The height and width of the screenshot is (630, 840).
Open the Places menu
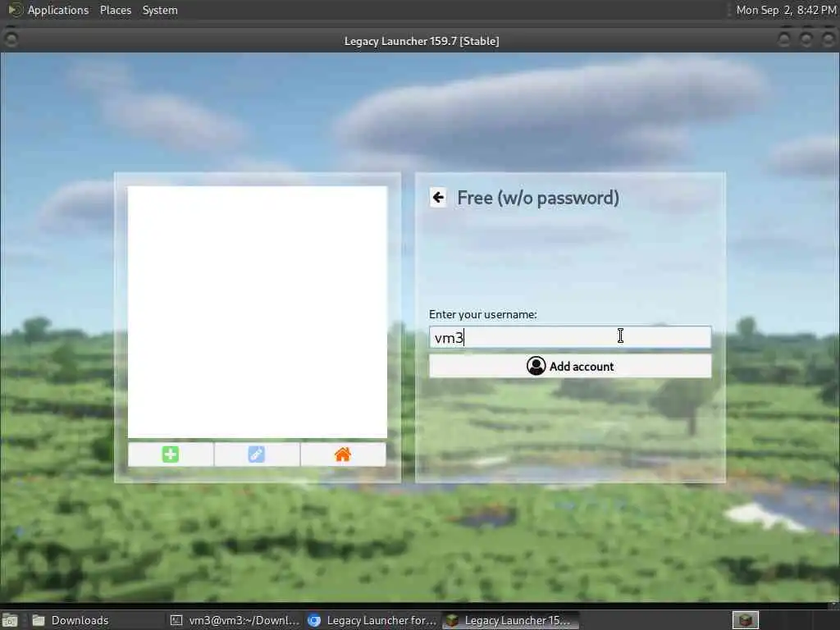[116, 10]
